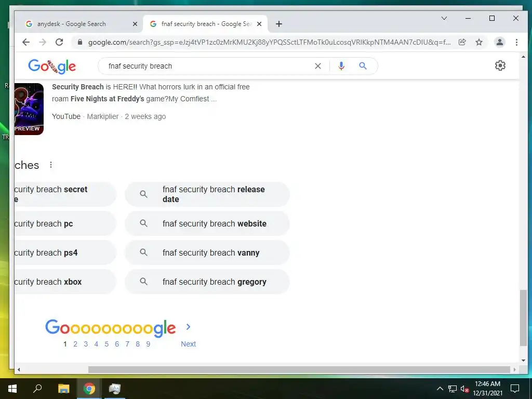This screenshot has width=532, height=399.
Task: Click the scroll-down arrow of vertical scrollbar
Action: 523,361
